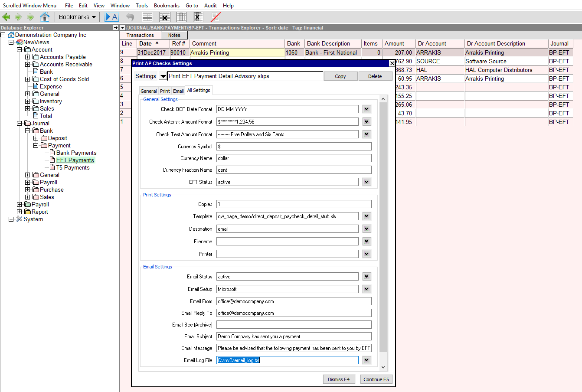The width and height of the screenshot is (582, 392).
Task: Switch to the Print settings tab
Action: [165, 91]
